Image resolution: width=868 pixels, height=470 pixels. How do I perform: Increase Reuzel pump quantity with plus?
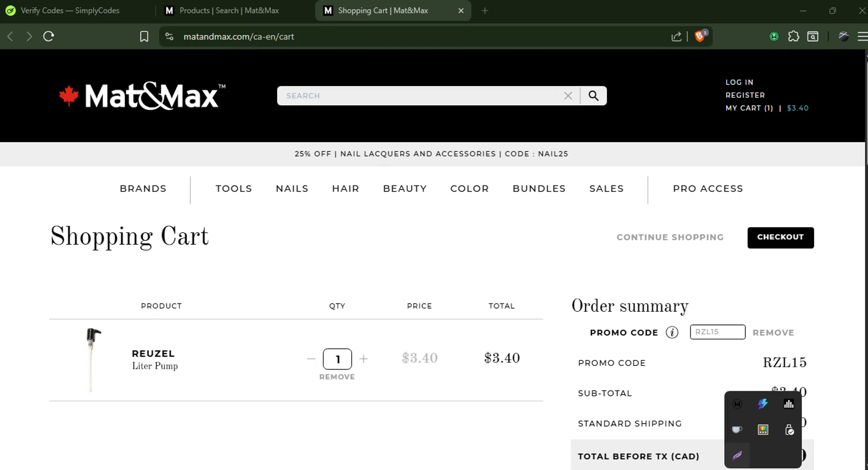[x=363, y=359]
